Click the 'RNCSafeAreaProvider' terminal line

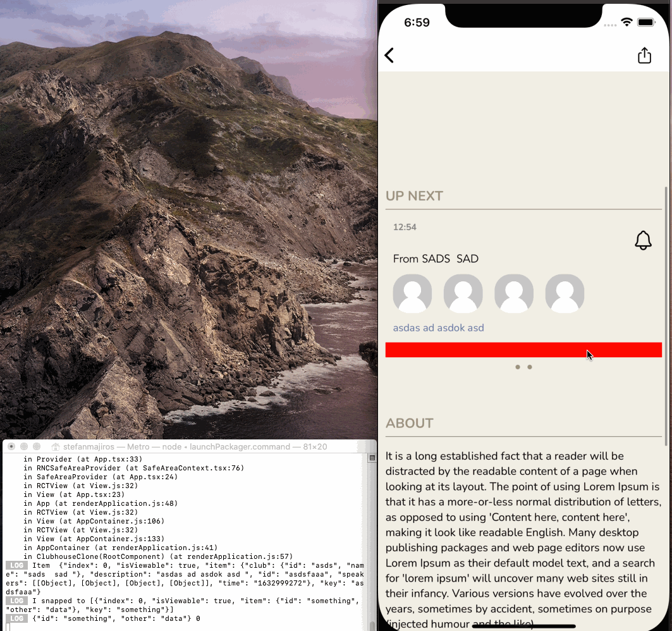(x=134, y=468)
